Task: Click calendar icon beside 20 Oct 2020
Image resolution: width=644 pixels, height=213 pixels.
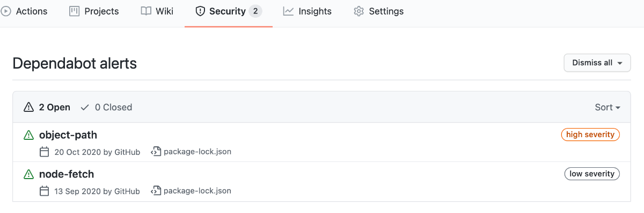Action: click(45, 152)
